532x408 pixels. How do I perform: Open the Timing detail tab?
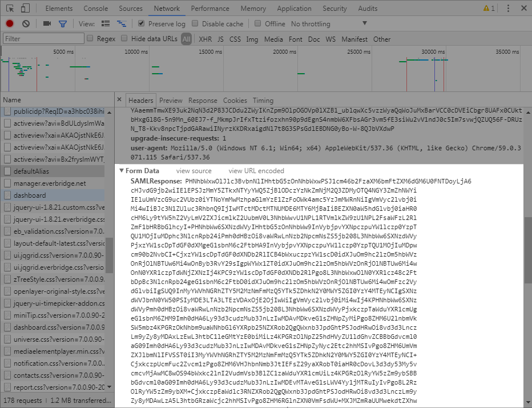[x=263, y=100]
